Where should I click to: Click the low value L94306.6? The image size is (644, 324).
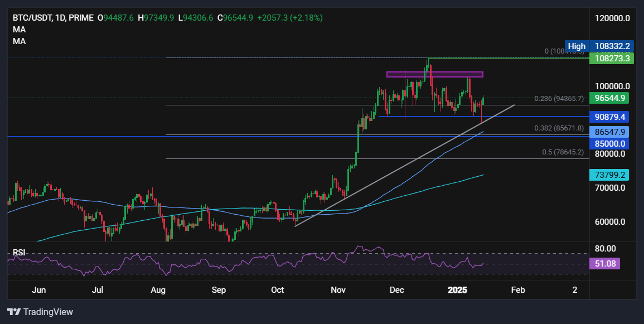[x=196, y=18]
